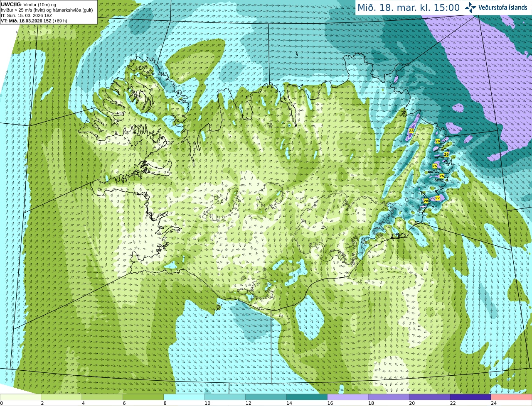Click the legend tick label 12
Viewport: 532px width, 406px height.
(248, 403)
